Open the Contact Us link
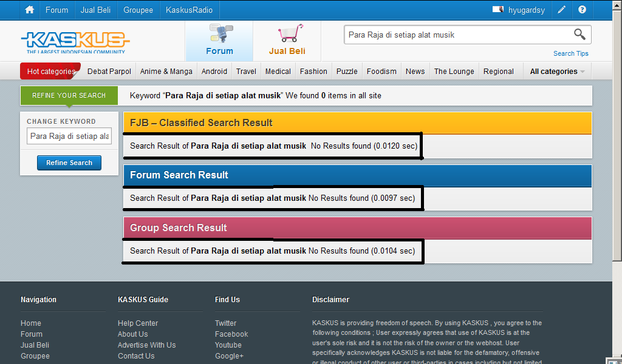The height and width of the screenshot is (364, 622). click(x=136, y=356)
